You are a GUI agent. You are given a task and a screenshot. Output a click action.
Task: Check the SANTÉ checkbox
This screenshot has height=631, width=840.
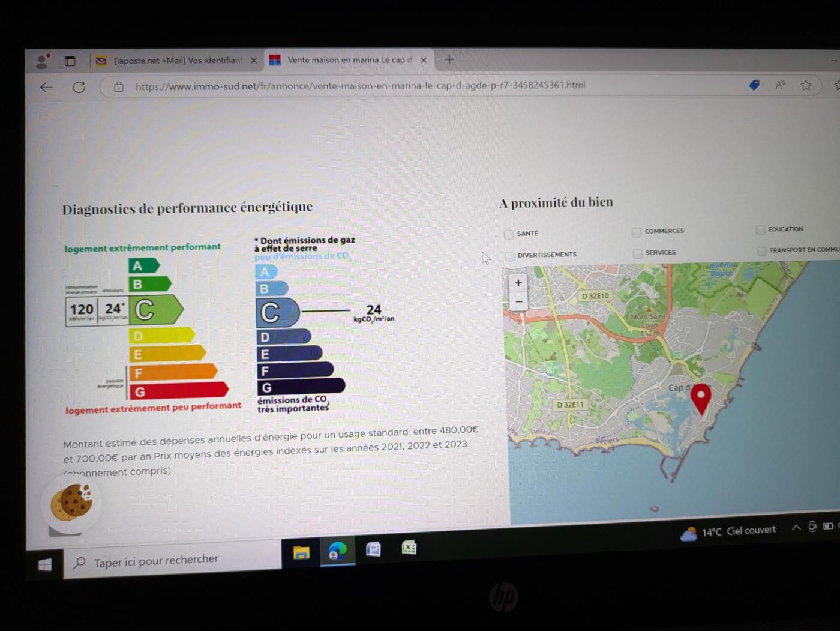click(509, 234)
